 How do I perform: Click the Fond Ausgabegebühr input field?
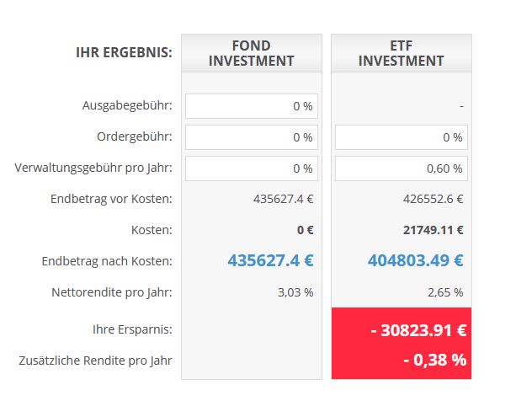(x=251, y=106)
